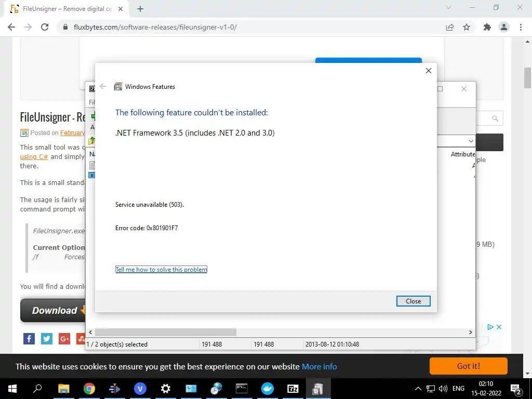This screenshot has width=532, height=399.
Task: Open the 'using C#' link
Action: 34,157
